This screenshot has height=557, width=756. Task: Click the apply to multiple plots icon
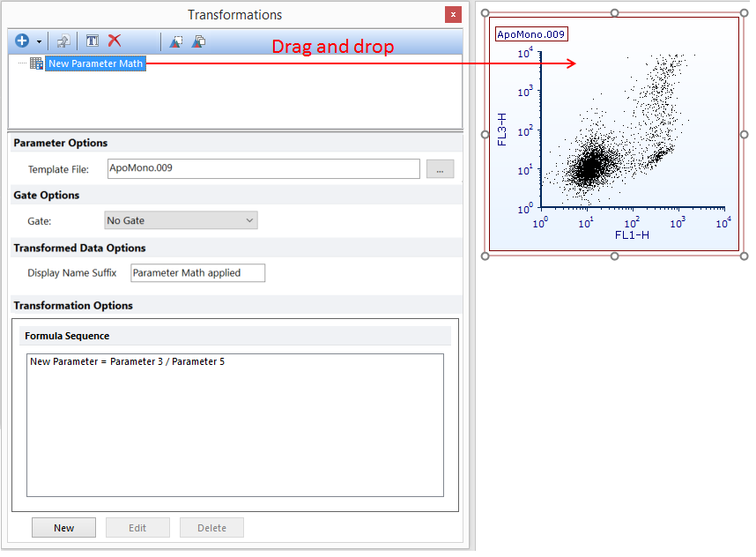198,41
